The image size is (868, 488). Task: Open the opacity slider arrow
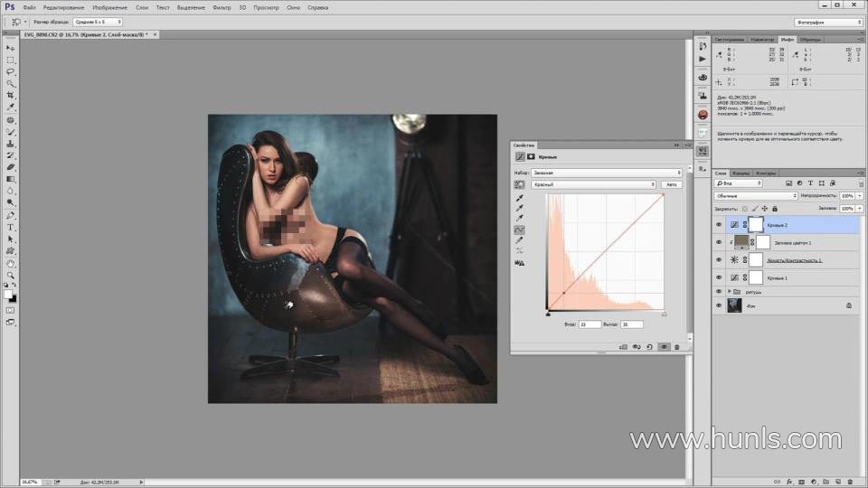(x=860, y=196)
